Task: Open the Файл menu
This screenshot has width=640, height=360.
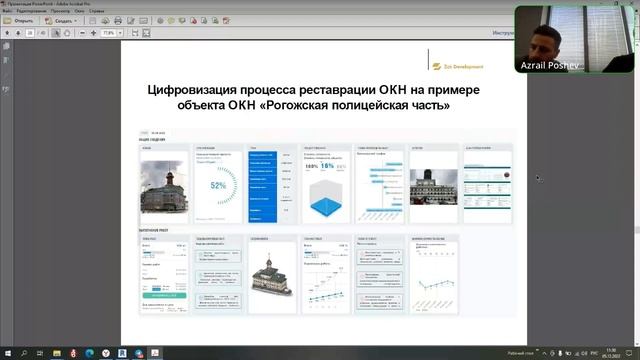Action: 7,11
